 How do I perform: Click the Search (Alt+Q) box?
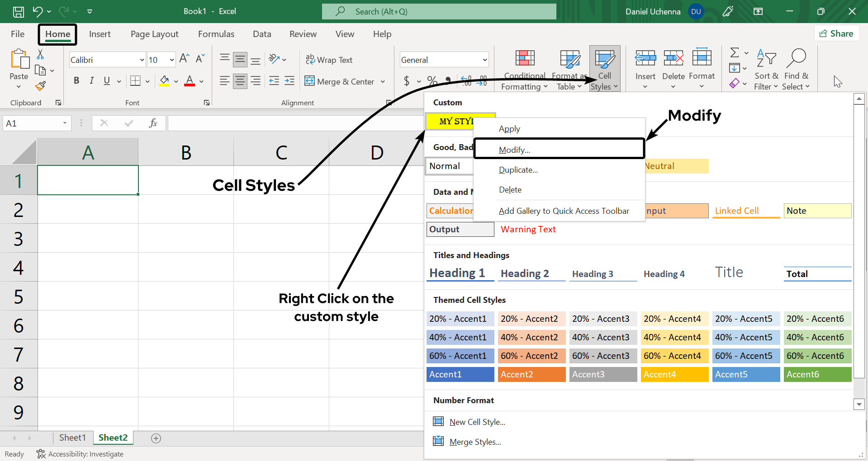coord(439,12)
